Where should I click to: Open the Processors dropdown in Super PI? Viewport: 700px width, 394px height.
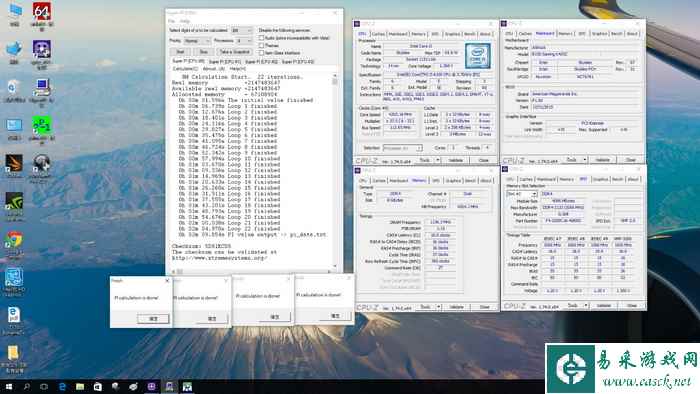244,41
